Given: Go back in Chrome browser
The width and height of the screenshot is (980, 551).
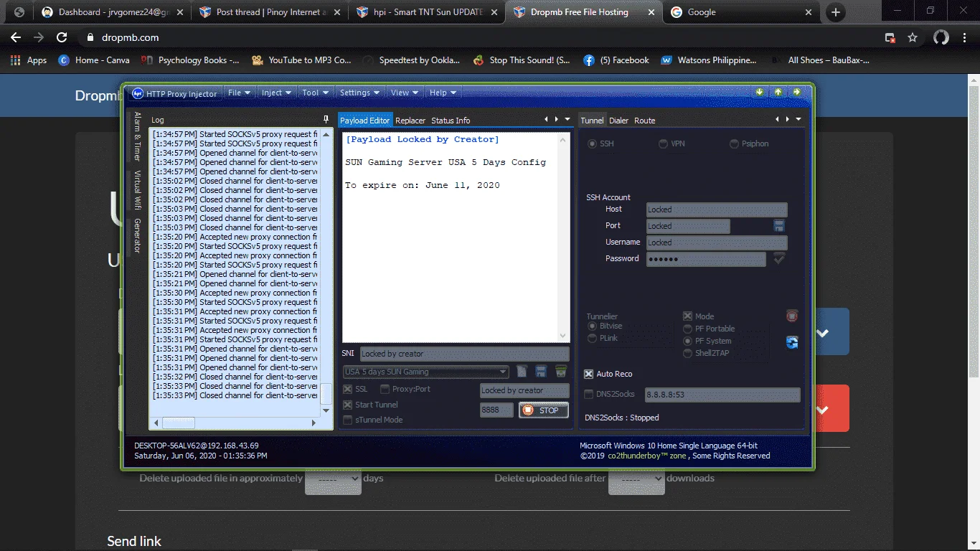Looking at the screenshot, I should pos(16,37).
